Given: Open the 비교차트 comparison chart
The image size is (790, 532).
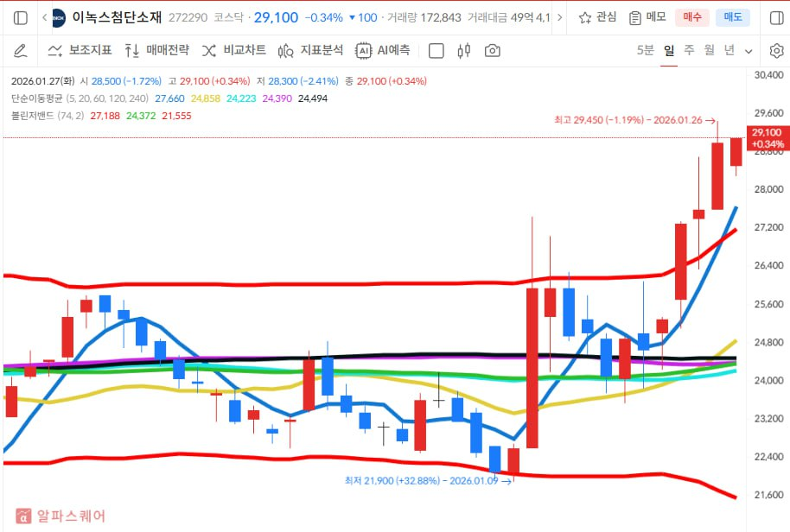Looking at the screenshot, I should pos(233,50).
